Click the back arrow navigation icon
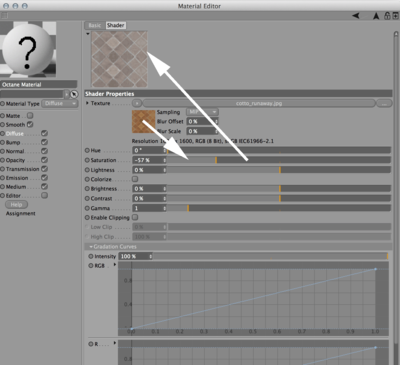The image size is (400, 365). [x=356, y=16]
